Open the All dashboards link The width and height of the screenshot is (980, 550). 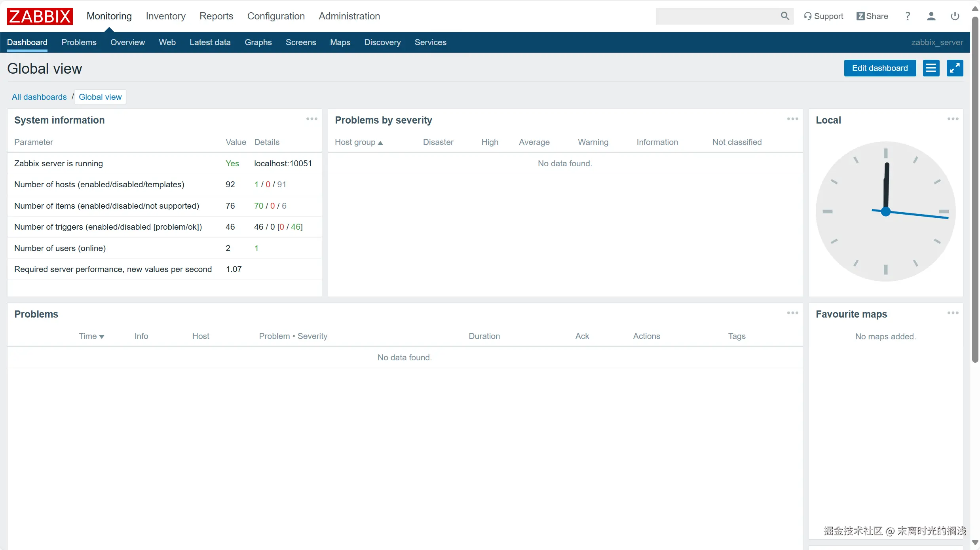click(39, 97)
